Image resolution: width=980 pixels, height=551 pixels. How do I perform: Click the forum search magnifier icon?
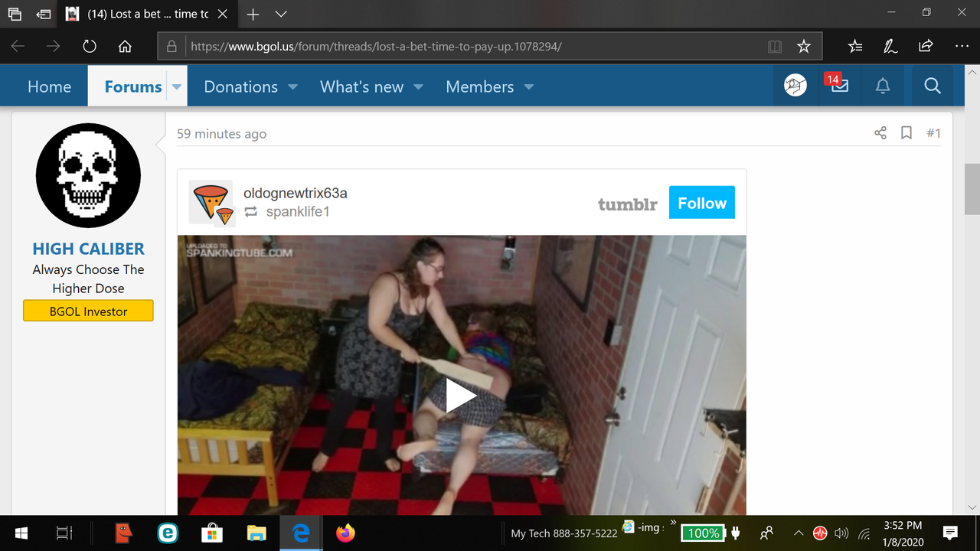pyautogui.click(x=932, y=86)
